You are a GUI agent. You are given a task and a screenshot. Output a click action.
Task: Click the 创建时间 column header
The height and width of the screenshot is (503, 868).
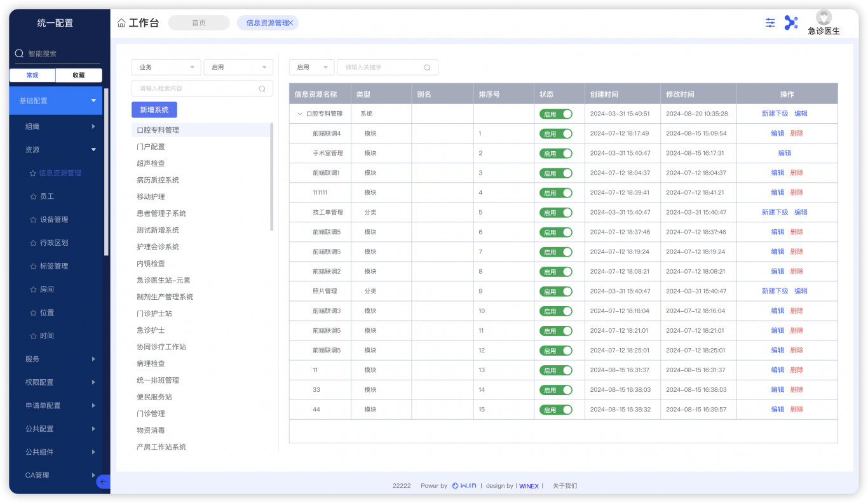(x=623, y=94)
